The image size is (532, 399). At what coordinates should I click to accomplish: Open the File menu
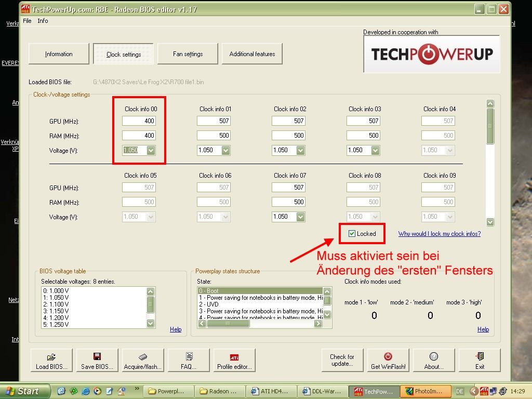click(27, 21)
